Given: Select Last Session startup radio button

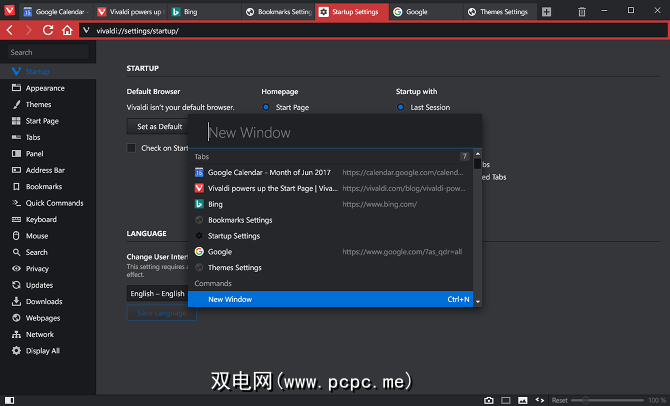Looking at the screenshot, I should [400, 107].
